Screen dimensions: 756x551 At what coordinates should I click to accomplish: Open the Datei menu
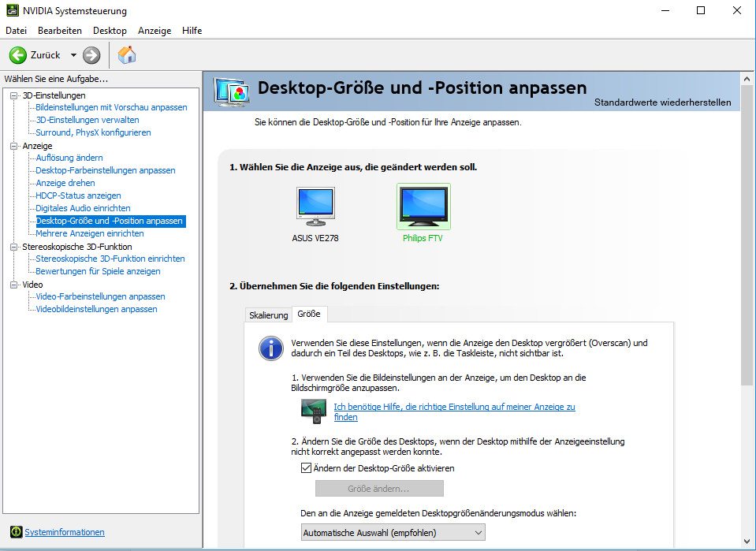click(16, 31)
